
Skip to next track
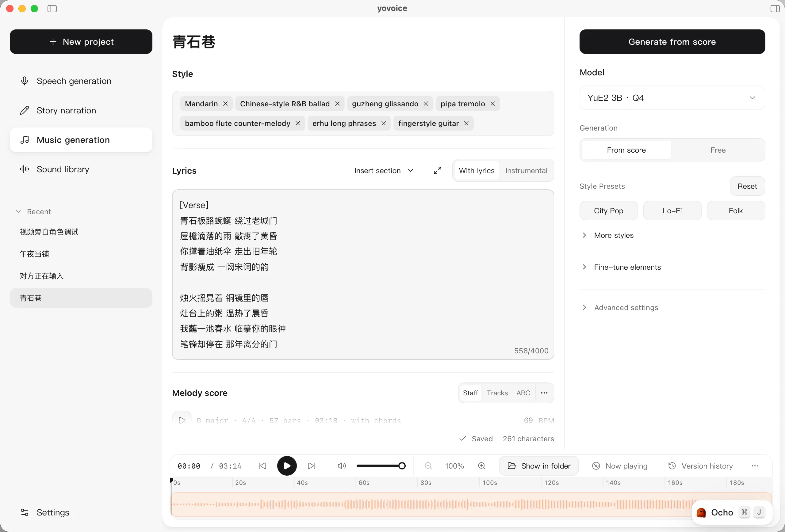pyautogui.click(x=312, y=466)
